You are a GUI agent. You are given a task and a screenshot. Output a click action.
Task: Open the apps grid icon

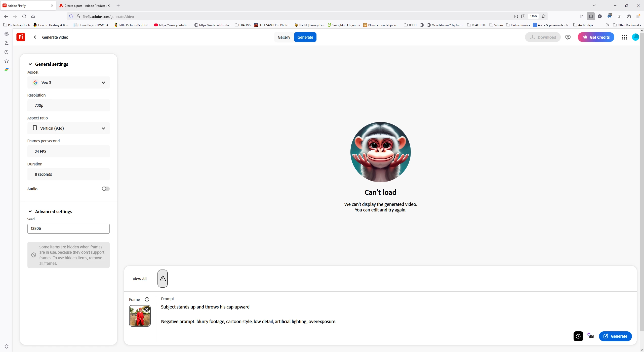point(624,37)
